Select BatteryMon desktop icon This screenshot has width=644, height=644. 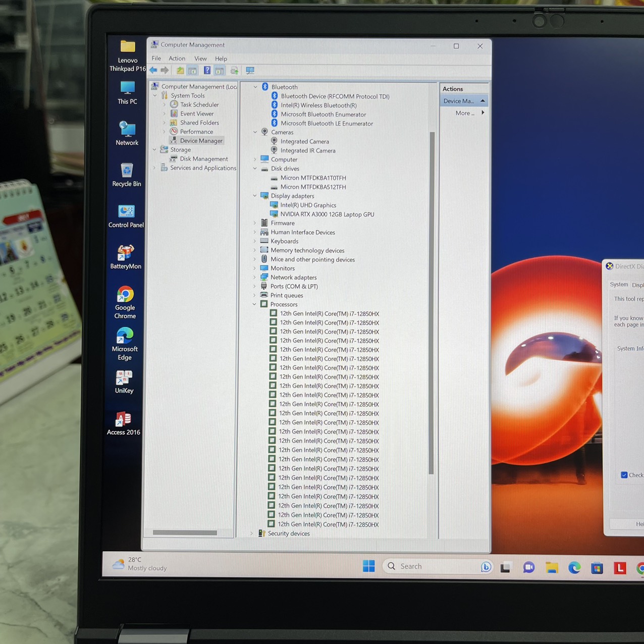pyautogui.click(x=126, y=257)
